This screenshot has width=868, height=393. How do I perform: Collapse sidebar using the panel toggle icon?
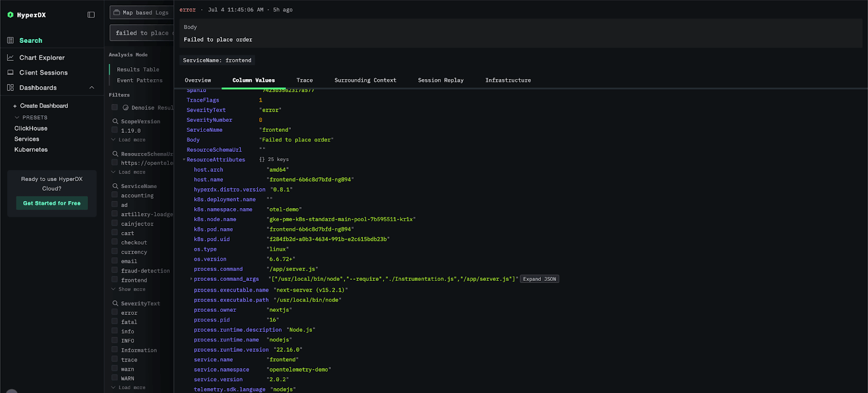click(91, 15)
